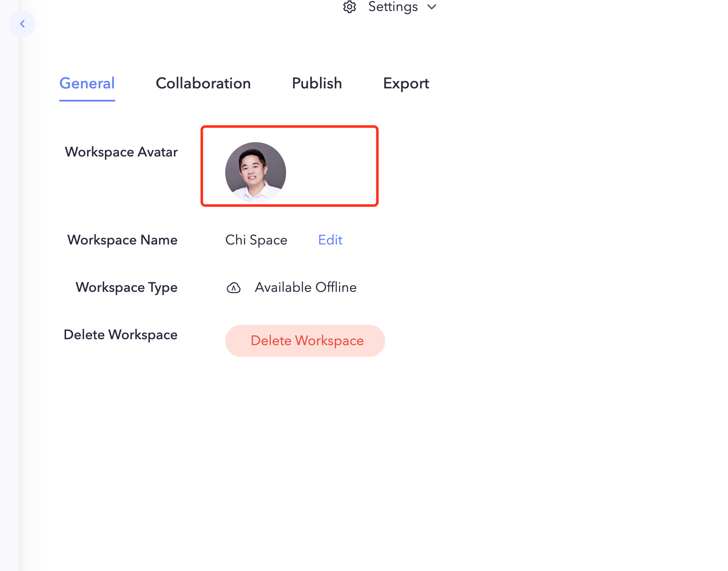Viewport: 728px width, 571px height.
Task: Switch to the Collaboration tab
Action: click(x=203, y=83)
